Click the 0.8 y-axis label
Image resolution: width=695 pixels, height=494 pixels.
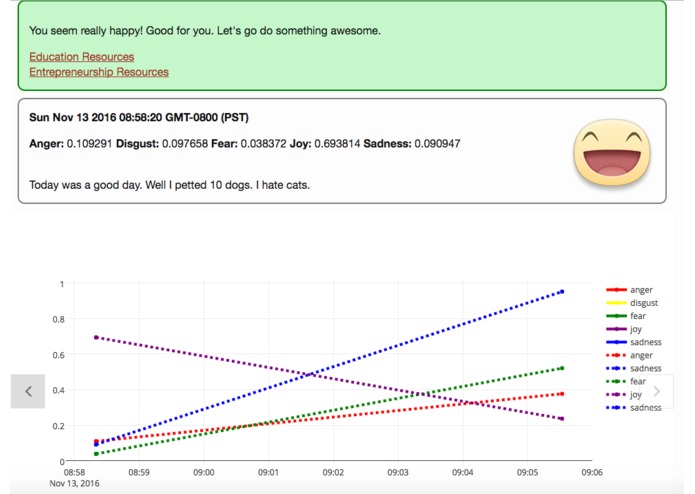[59, 319]
